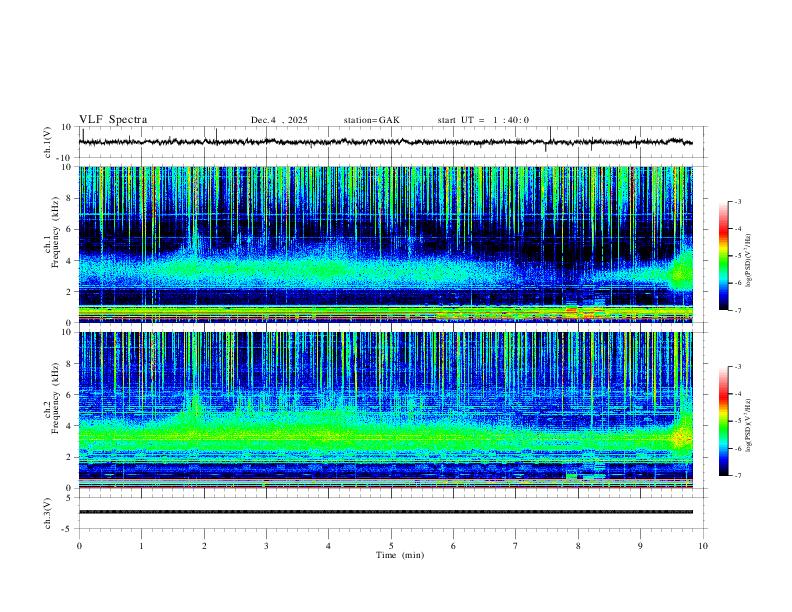Viewport: 792px width, 612px height.
Task: Click ch.2 color bar 'log(PSD)(V²/Hz)' label
Action: coord(749,426)
